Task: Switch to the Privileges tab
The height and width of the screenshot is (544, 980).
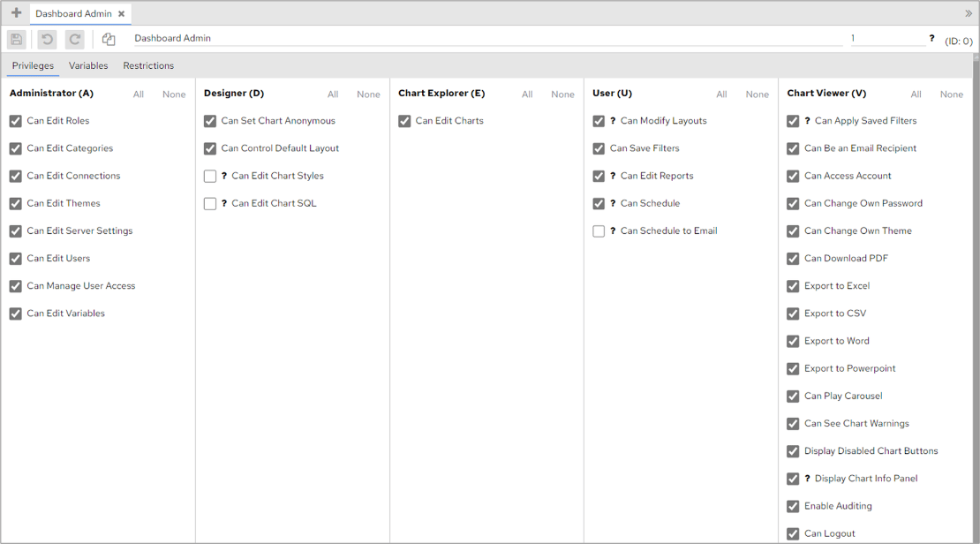Action: coord(34,65)
